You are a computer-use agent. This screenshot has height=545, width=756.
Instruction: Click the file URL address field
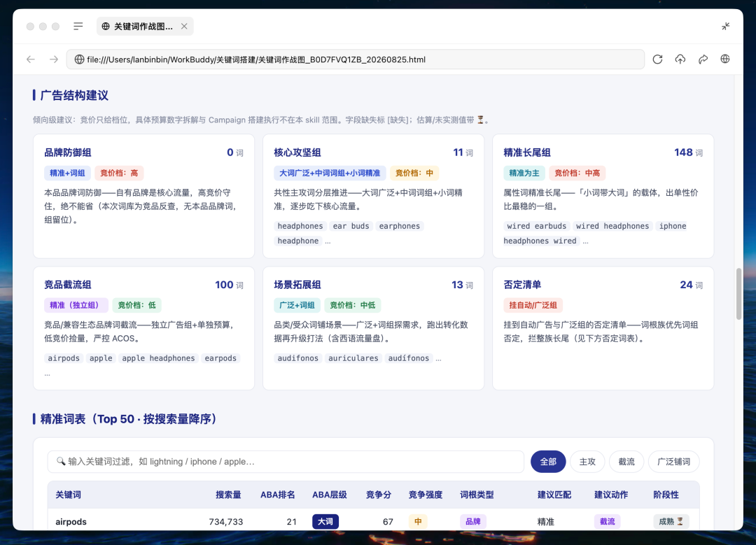click(x=356, y=59)
